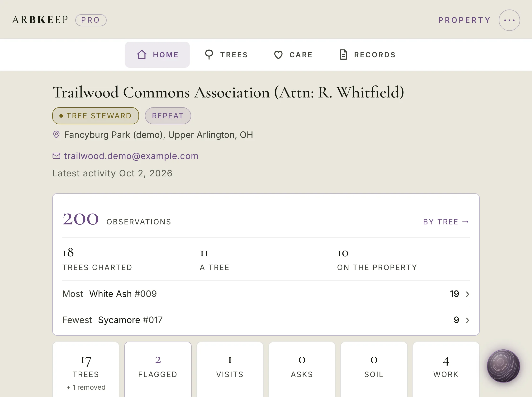Click the Property header link
Viewport: 532px width, 397px height.
[x=464, y=20]
